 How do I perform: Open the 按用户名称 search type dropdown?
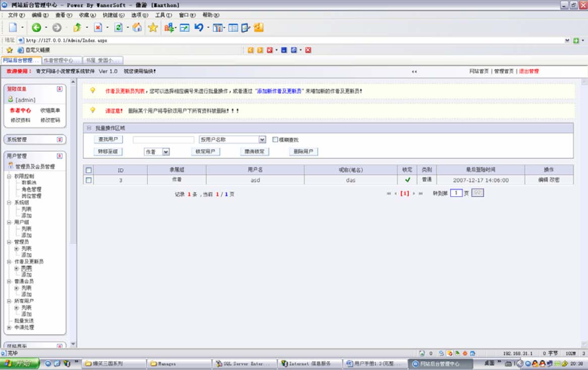point(262,139)
